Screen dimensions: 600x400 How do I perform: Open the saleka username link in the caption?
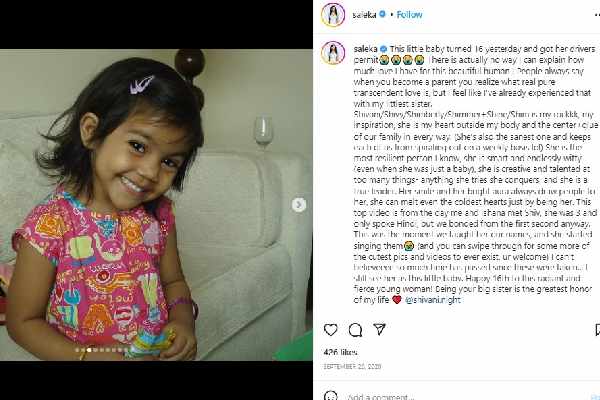pyautogui.click(x=365, y=49)
